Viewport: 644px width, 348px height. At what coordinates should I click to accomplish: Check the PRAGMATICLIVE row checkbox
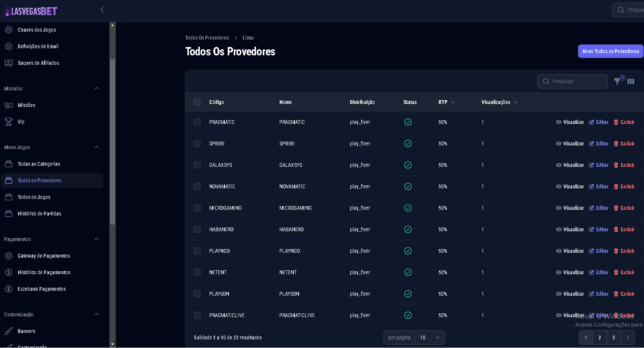(x=197, y=315)
